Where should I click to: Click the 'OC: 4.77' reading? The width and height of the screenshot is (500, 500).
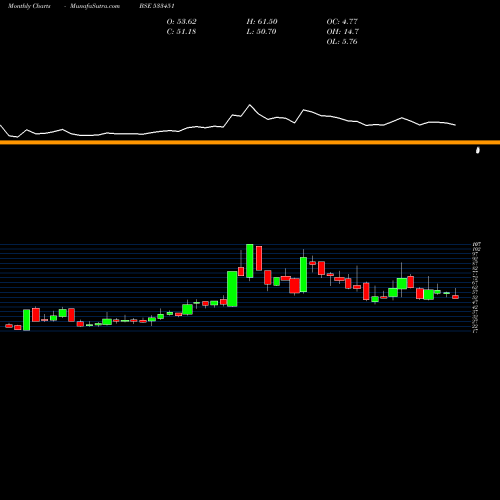tap(342, 22)
